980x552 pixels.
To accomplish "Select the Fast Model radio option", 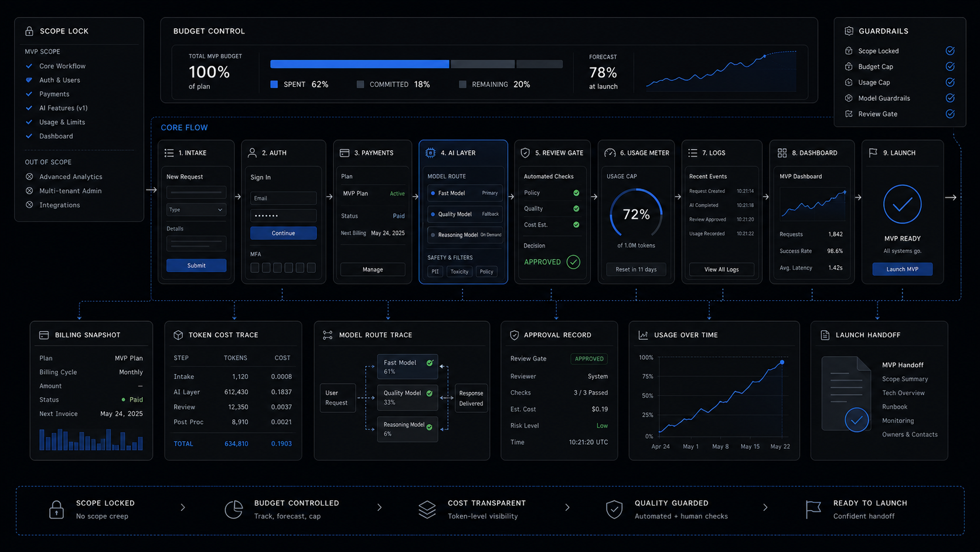I will 433,193.
